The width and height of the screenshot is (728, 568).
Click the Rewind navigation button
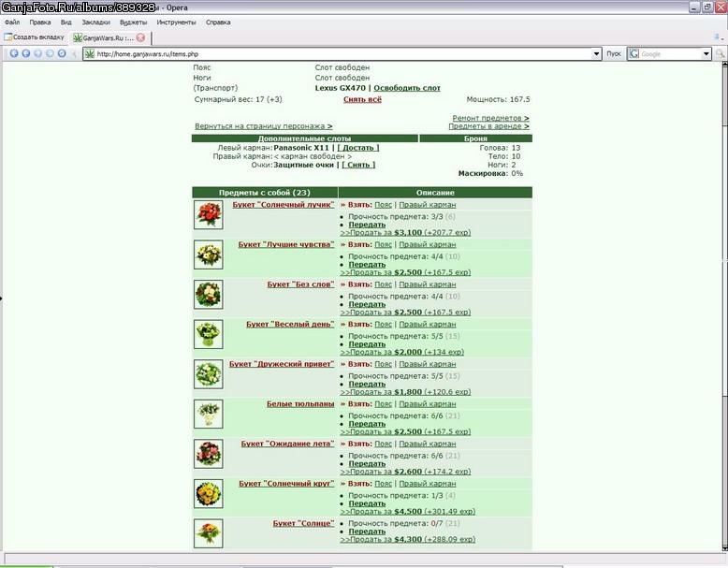coord(14,54)
